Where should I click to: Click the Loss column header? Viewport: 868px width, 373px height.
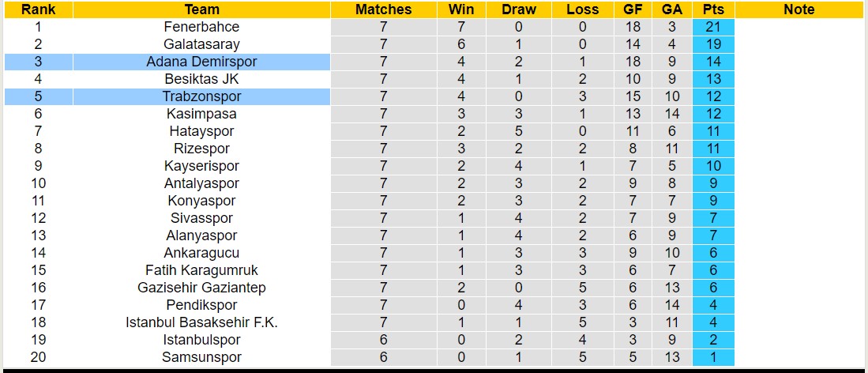(x=582, y=9)
